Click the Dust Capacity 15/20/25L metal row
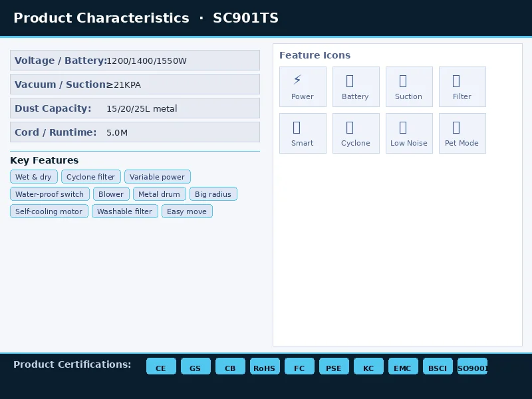The width and height of the screenshot is (532, 399). coord(135,108)
